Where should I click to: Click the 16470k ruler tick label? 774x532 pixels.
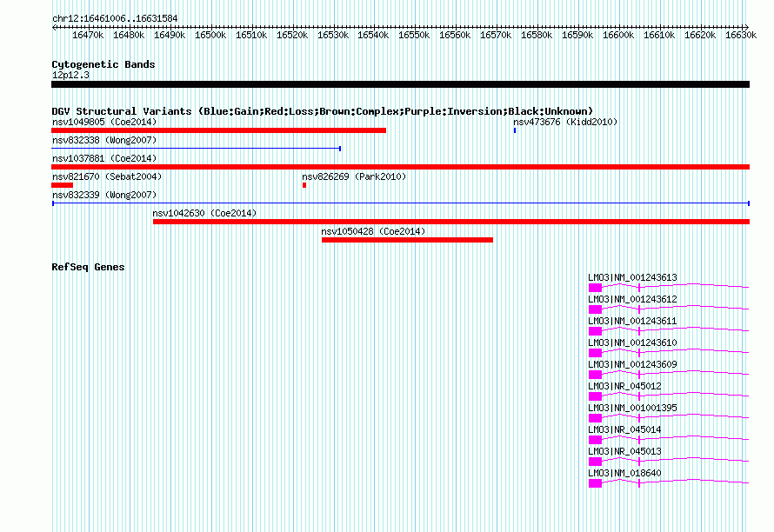(x=88, y=35)
